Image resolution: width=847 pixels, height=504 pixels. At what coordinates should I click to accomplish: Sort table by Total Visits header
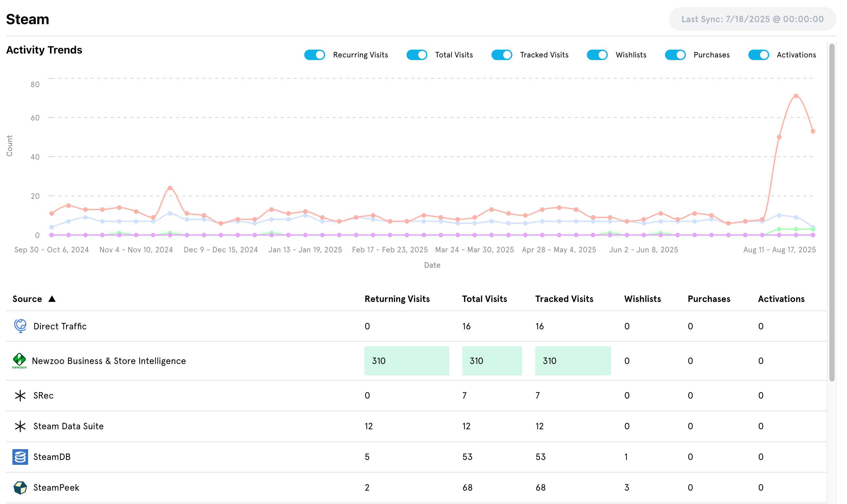[484, 299]
